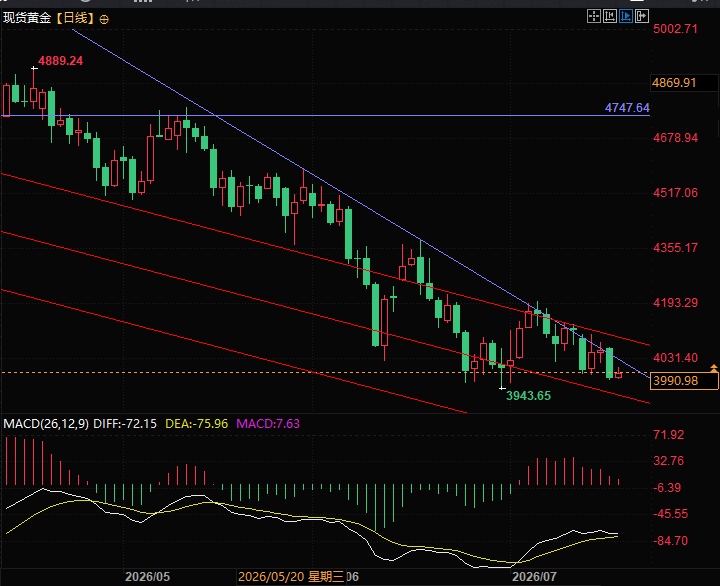Click the panel expand arrow icon
The image size is (720, 586).
click(642, 17)
